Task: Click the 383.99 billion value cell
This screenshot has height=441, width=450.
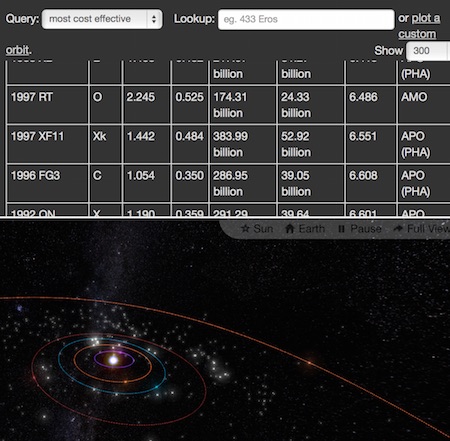Action: tap(243, 144)
